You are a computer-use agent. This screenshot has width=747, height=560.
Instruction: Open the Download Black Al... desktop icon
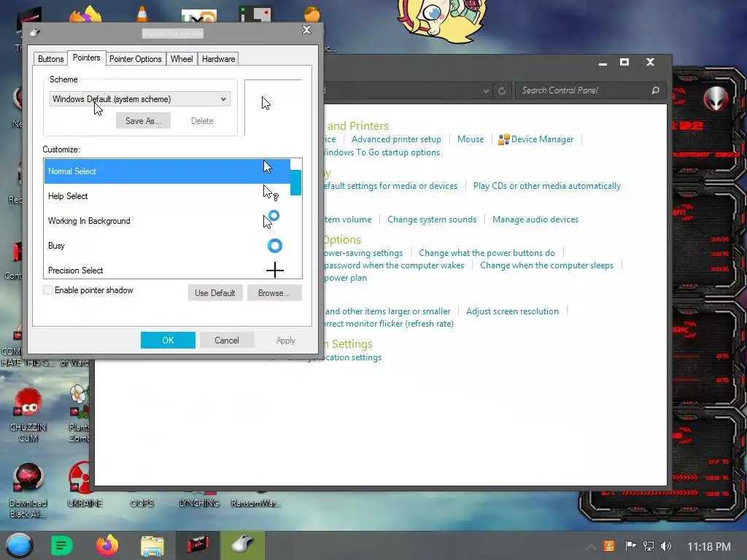click(28, 491)
